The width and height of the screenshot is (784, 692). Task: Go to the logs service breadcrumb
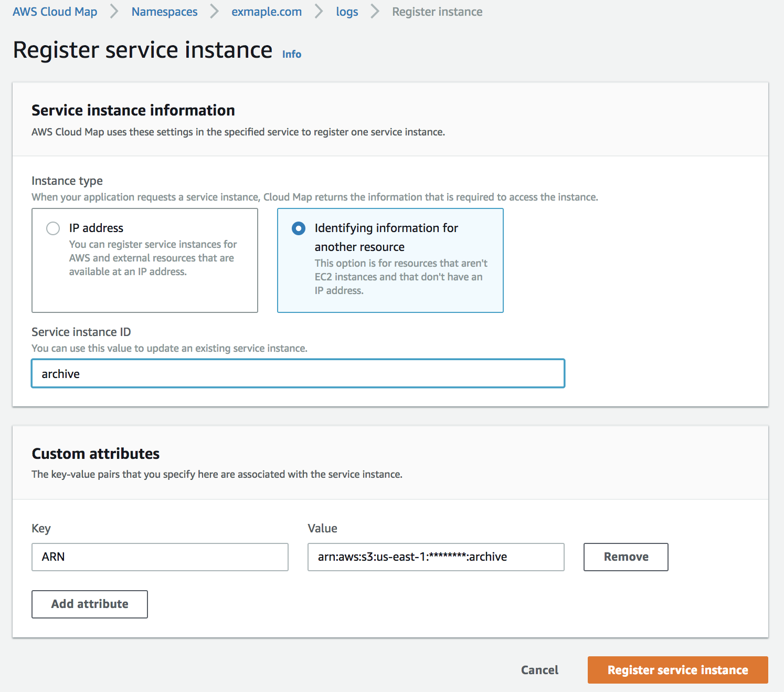tap(346, 12)
